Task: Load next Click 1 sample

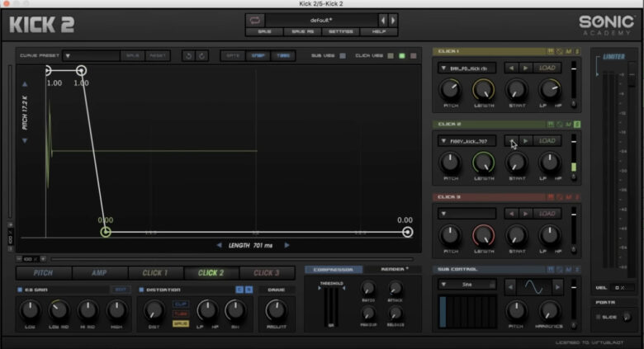Action: (x=525, y=68)
